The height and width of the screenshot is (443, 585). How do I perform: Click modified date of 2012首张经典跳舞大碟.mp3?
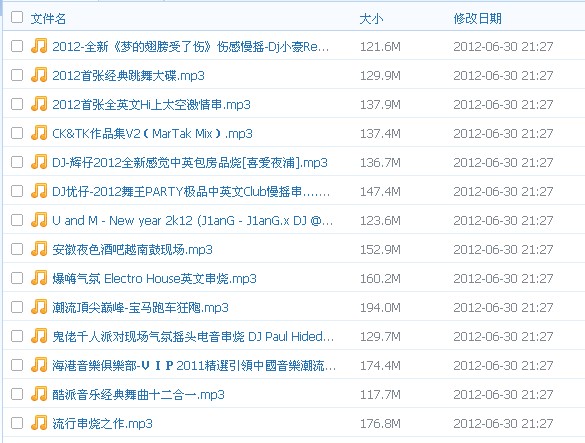pyautogui.click(x=503, y=76)
